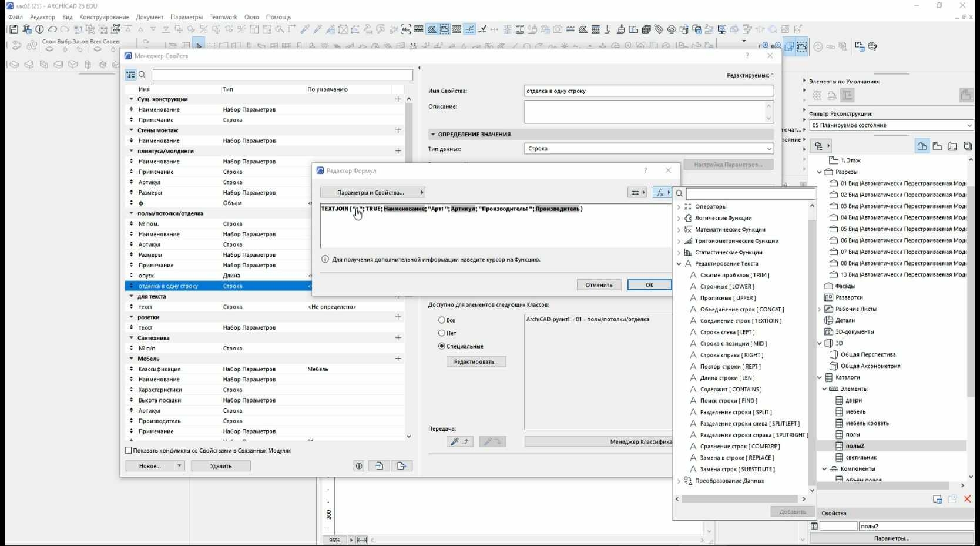
Task: Select the Все radio button
Action: coord(441,320)
